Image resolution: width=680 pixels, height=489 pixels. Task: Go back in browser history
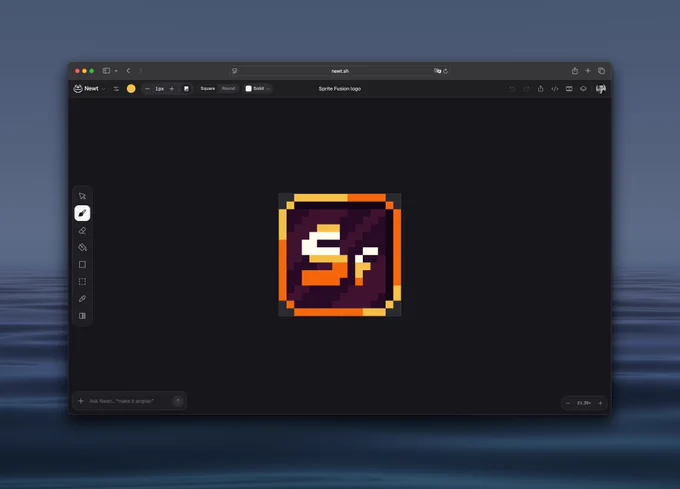tap(128, 71)
